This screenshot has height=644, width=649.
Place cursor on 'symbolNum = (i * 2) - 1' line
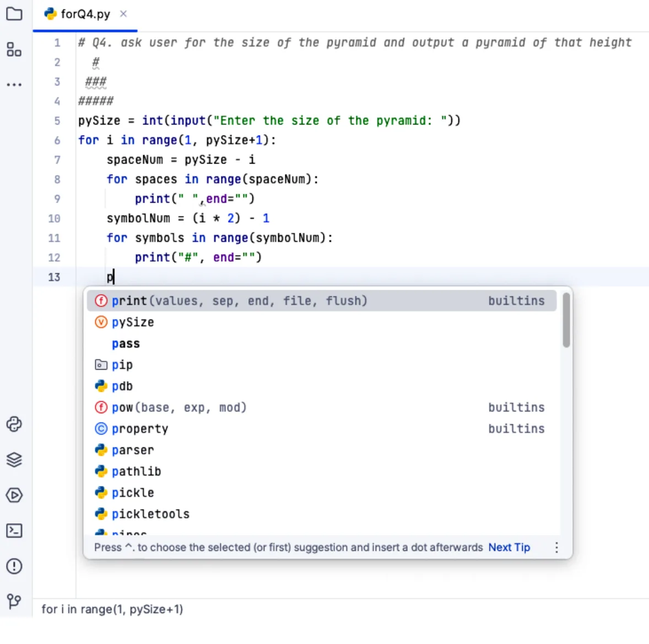[188, 219]
